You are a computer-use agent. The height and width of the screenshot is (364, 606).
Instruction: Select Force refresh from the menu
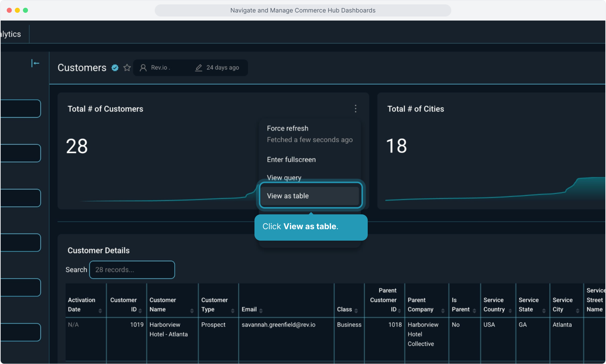coord(287,128)
